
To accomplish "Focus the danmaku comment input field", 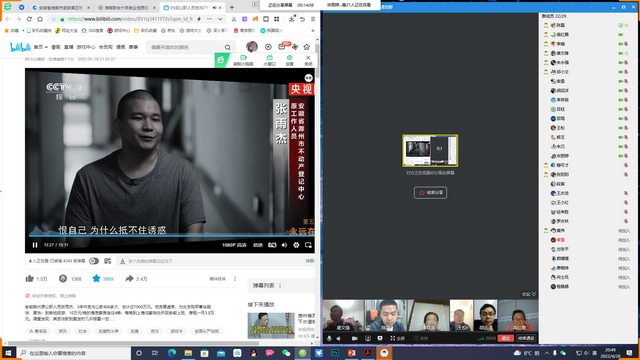I will pyautogui.click(x=212, y=261).
